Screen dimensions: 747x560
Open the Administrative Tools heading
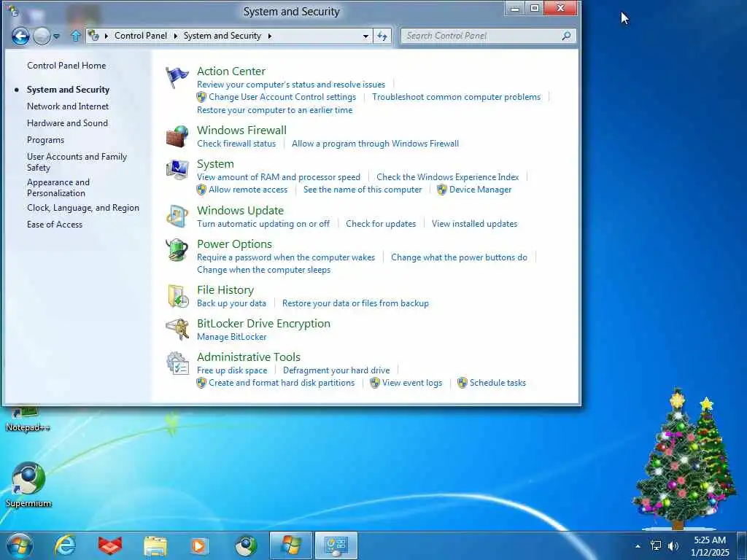tap(249, 357)
